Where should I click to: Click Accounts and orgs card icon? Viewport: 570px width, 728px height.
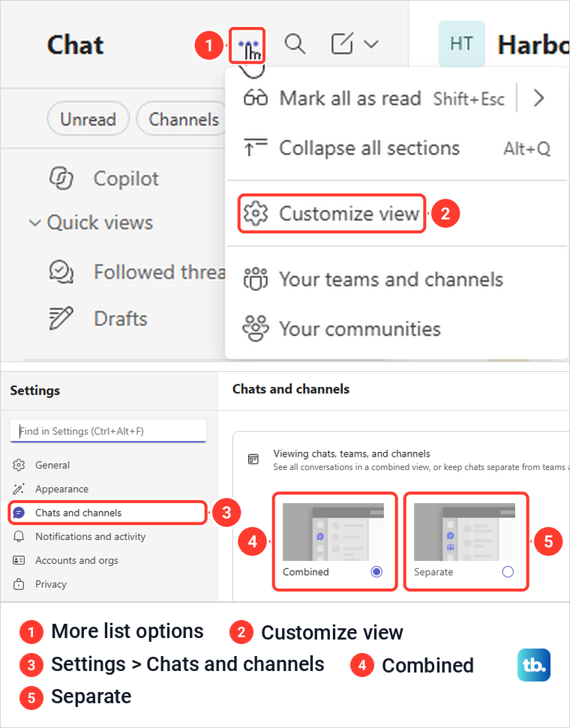(x=19, y=560)
